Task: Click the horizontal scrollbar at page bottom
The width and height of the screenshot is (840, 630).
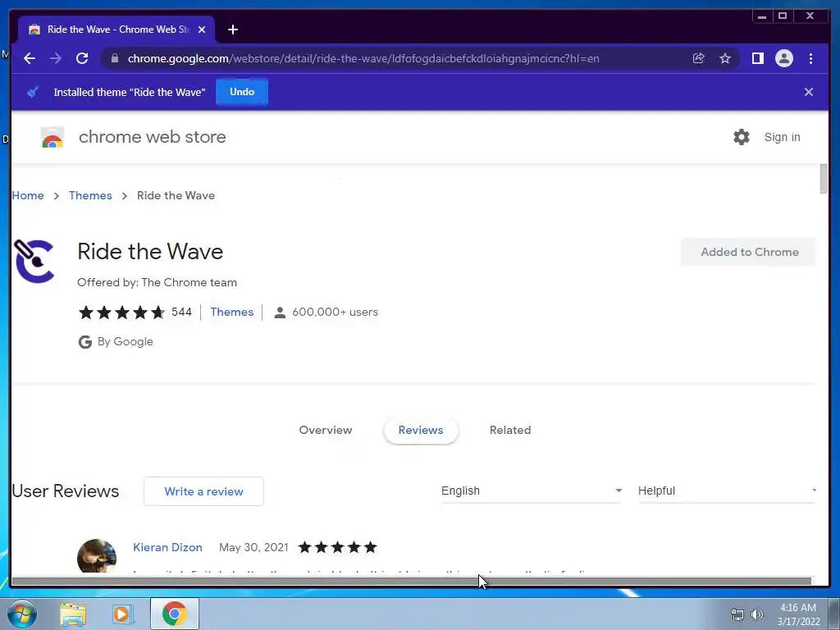Action: [412, 582]
